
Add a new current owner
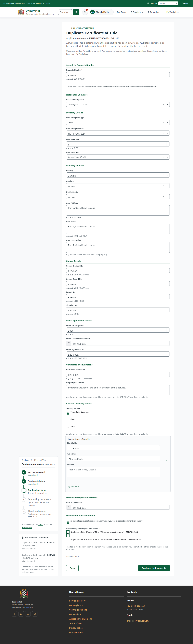[73, 487]
